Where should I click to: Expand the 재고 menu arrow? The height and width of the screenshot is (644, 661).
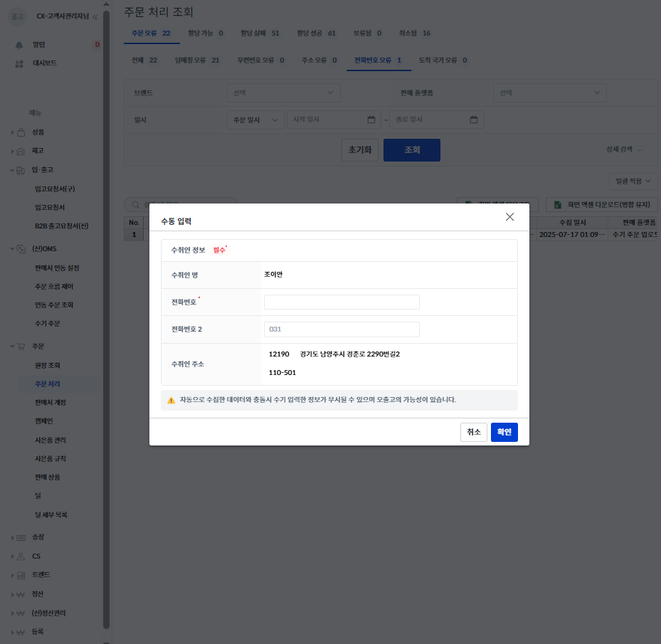click(x=12, y=151)
